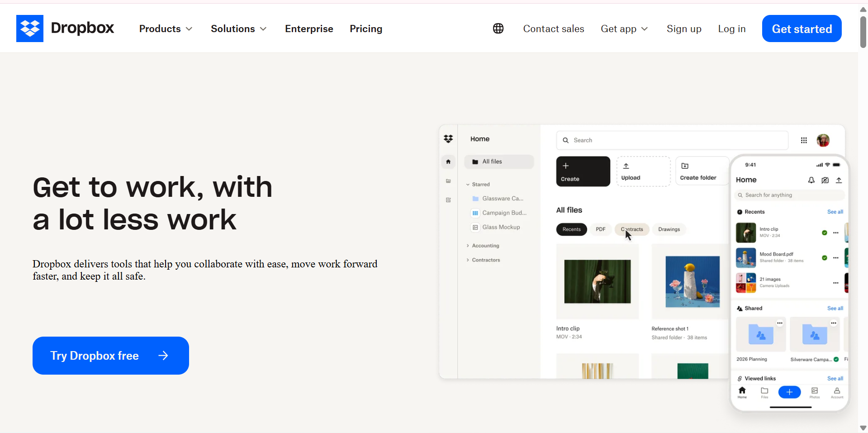Open the more options for 21 images
868x433 pixels.
pyautogui.click(x=836, y=283)
